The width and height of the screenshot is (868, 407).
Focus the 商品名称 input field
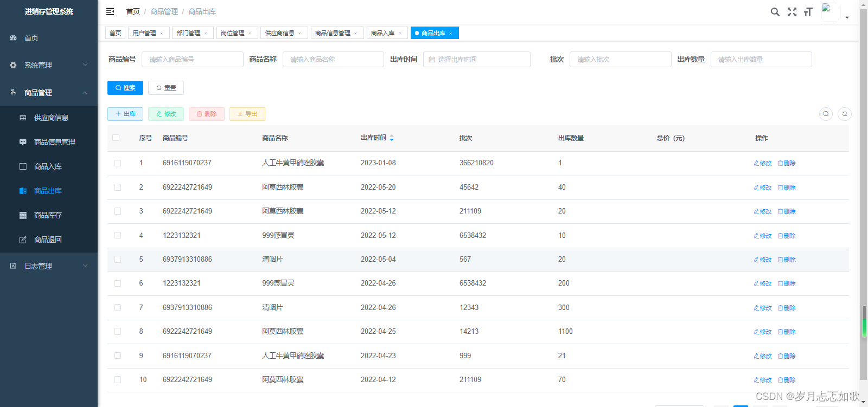[x=333, y=60]
